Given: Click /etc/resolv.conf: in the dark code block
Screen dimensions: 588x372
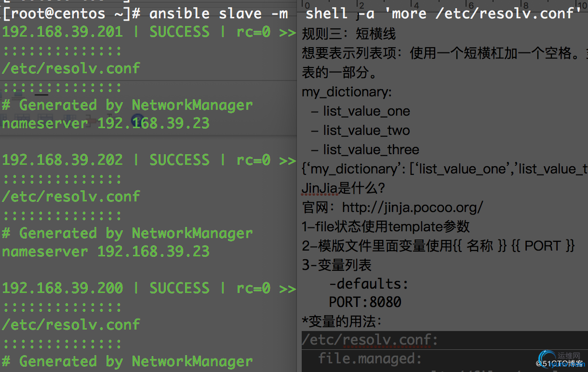Looking at the screenshot, I should coord(370,340).
